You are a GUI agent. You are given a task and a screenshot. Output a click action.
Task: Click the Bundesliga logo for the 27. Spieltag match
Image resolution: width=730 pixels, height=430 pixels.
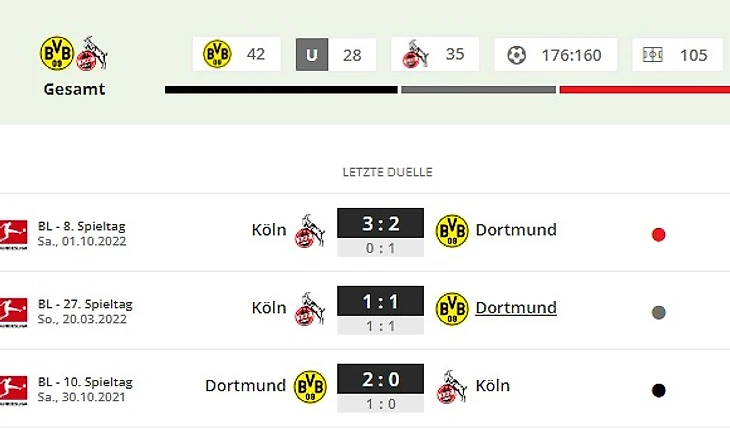[x=13, y=312]
